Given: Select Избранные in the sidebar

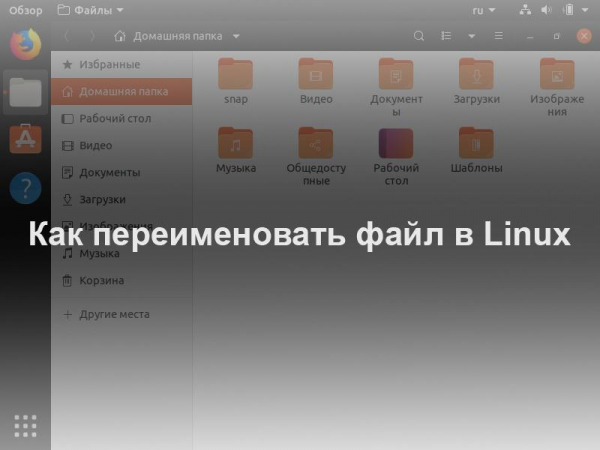Looking at the screenshot, I should point(122,65).
